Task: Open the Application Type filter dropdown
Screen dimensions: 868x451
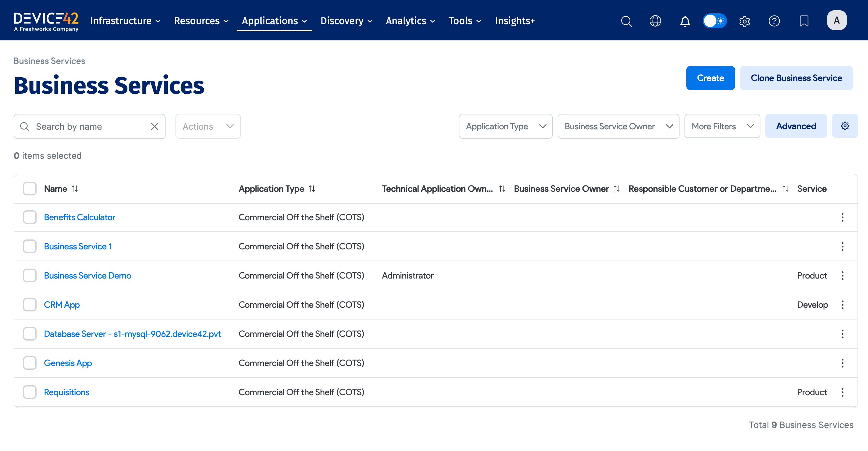Action: click(x=505, y=126)
